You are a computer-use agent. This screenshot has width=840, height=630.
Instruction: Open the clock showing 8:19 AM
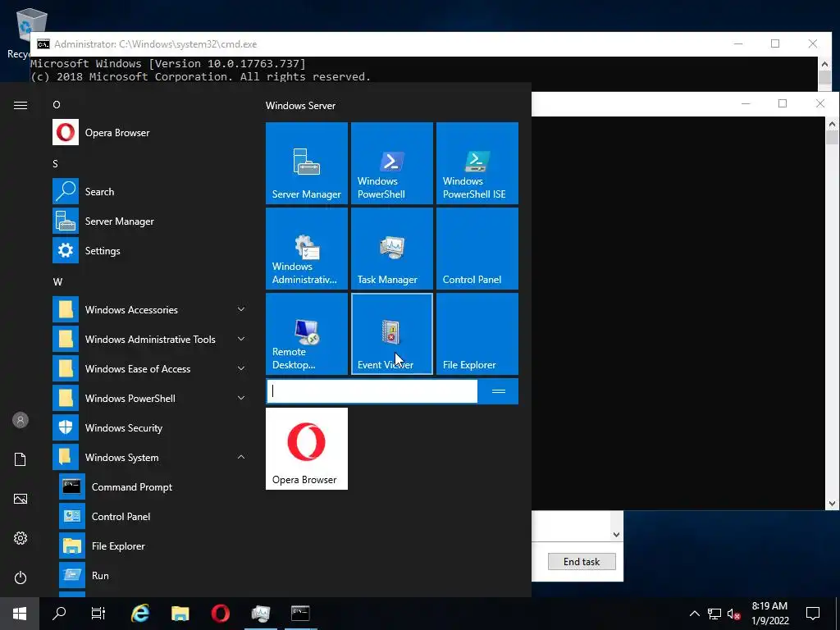[769, 614]
